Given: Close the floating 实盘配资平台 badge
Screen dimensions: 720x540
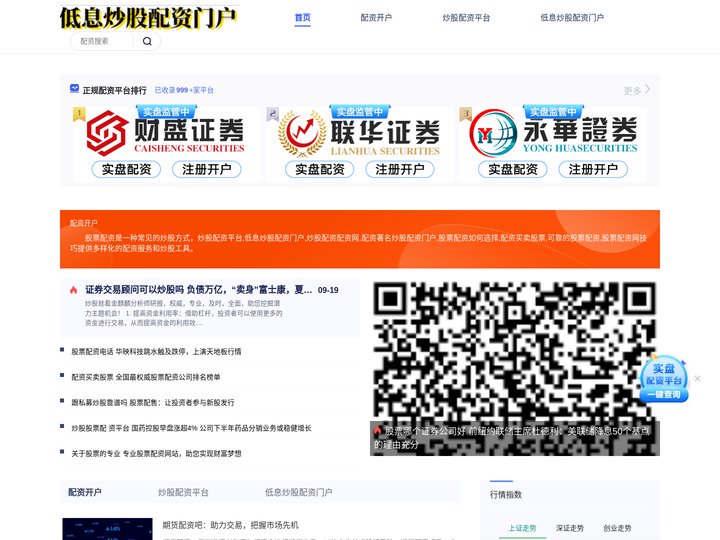Looking at the screenshot, I should click(698, 378).
